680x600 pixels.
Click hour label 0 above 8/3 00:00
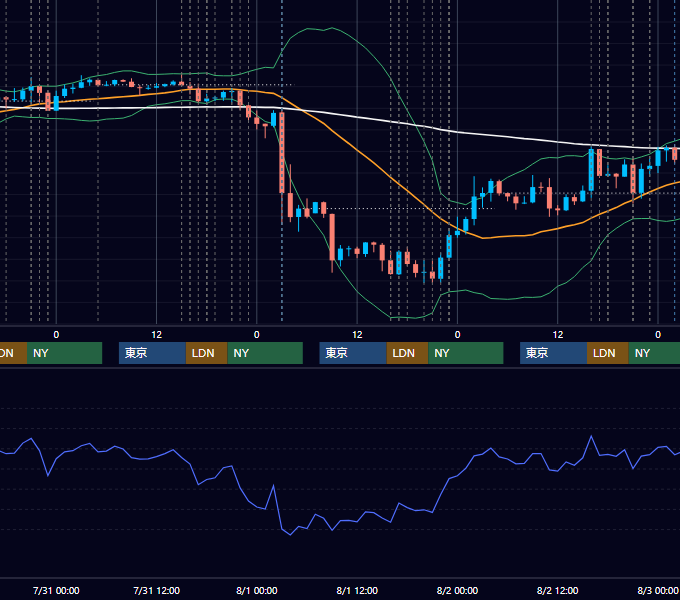pos(658,335)
